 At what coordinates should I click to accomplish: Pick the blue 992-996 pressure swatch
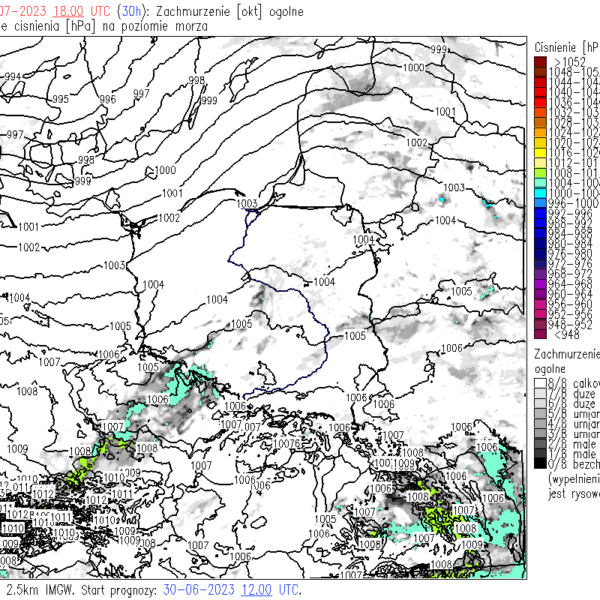[x=540, y=214]
